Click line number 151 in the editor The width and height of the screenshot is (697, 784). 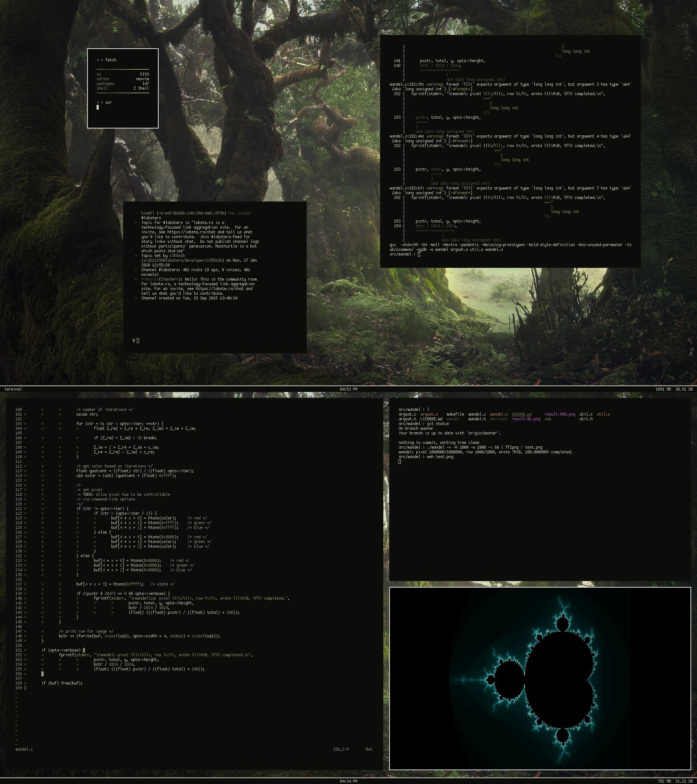tap(19, 650)
